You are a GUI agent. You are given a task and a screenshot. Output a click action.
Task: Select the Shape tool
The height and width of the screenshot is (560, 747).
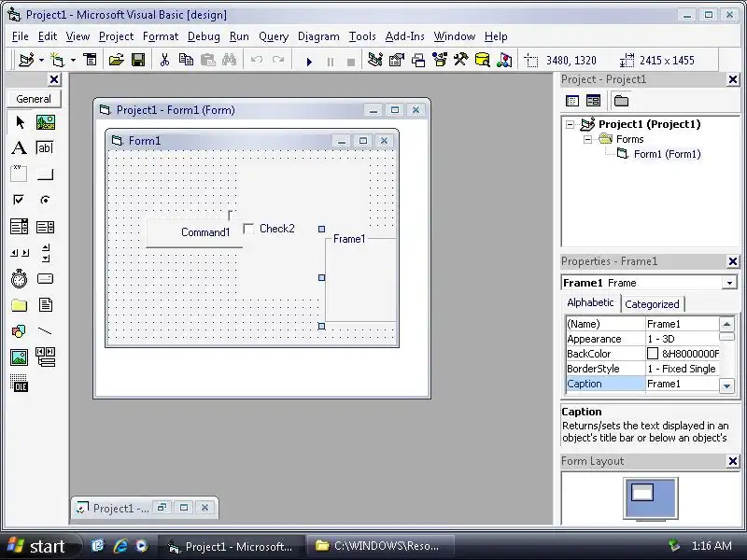(x=20, y=331)
